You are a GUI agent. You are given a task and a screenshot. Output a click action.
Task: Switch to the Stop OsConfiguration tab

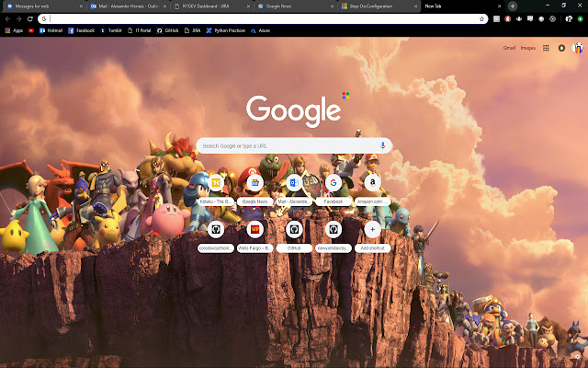(x=377, y=6)
